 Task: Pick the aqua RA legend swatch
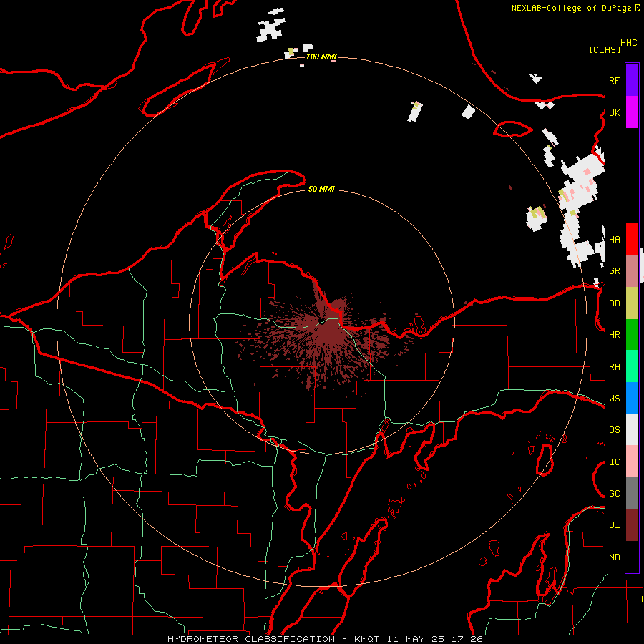(x=632, y=366)
